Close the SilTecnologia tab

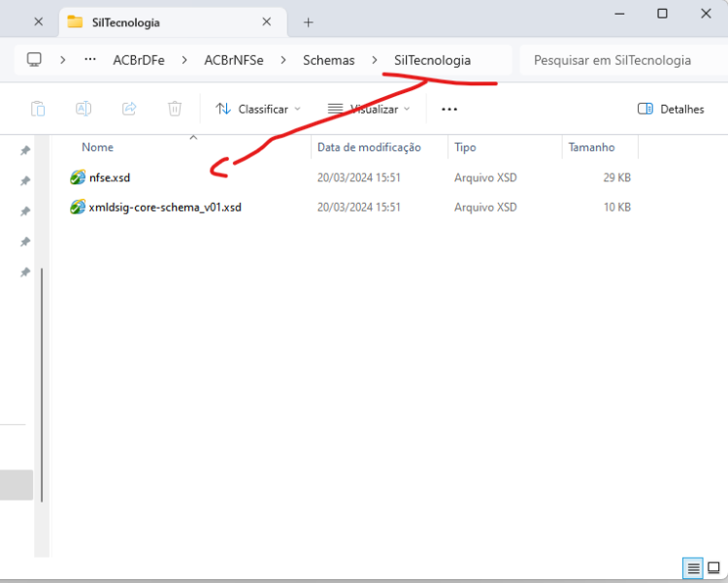267,21
